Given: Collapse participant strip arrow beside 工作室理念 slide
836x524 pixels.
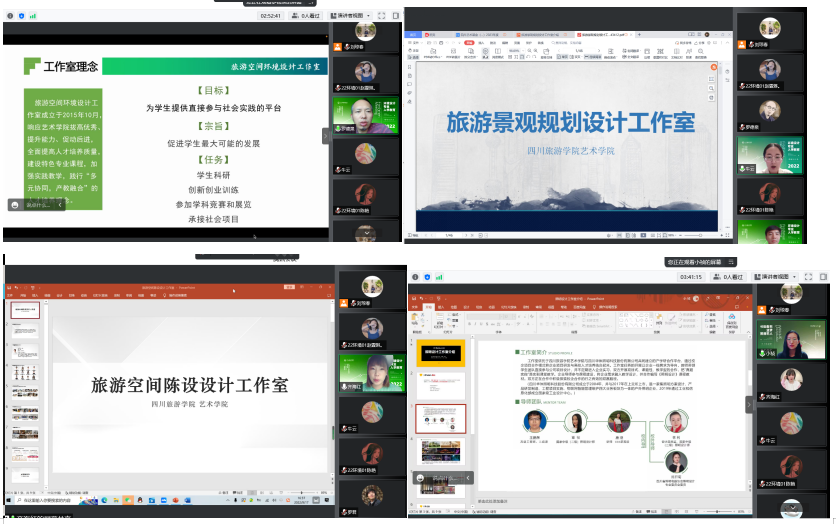Looking at the screenshot, I should pos(326,136).
